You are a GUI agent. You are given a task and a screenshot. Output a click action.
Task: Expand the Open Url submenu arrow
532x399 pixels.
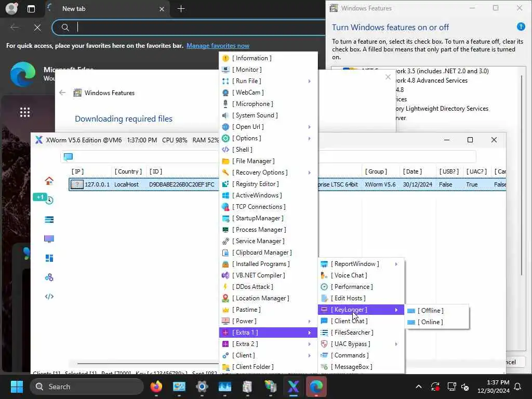click(310, 127)
